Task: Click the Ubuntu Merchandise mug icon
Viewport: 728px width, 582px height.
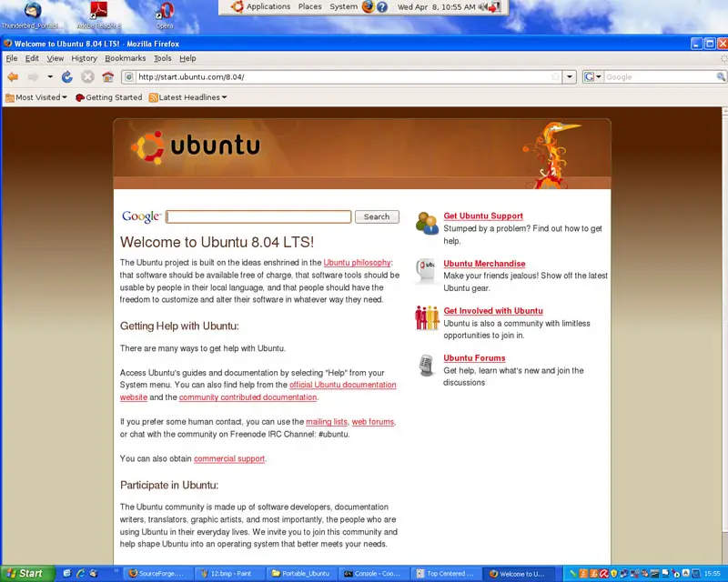Action: click(425, 270)
